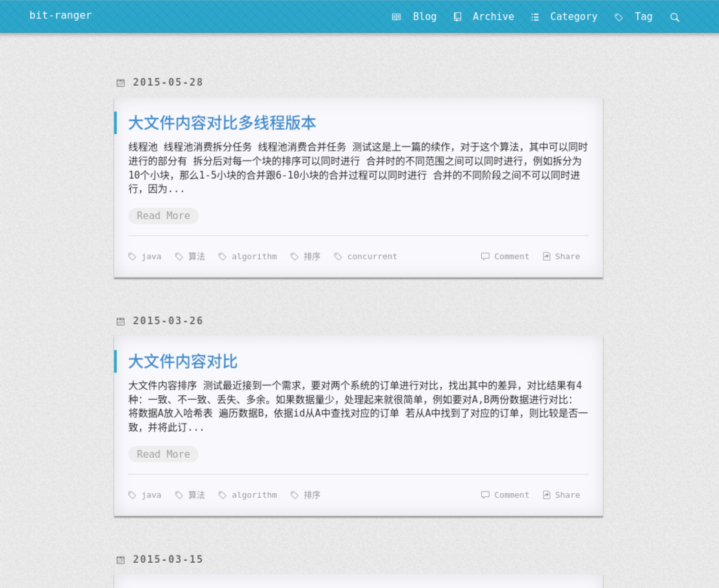Click the Tag label icon in navbar
Image resolution: width=719 pixels, height=588 pixels.
(619, 17)
